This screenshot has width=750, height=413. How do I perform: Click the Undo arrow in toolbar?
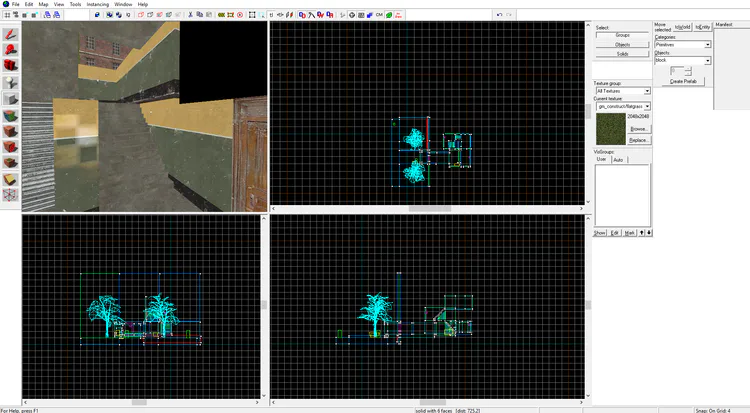[499, 15]
